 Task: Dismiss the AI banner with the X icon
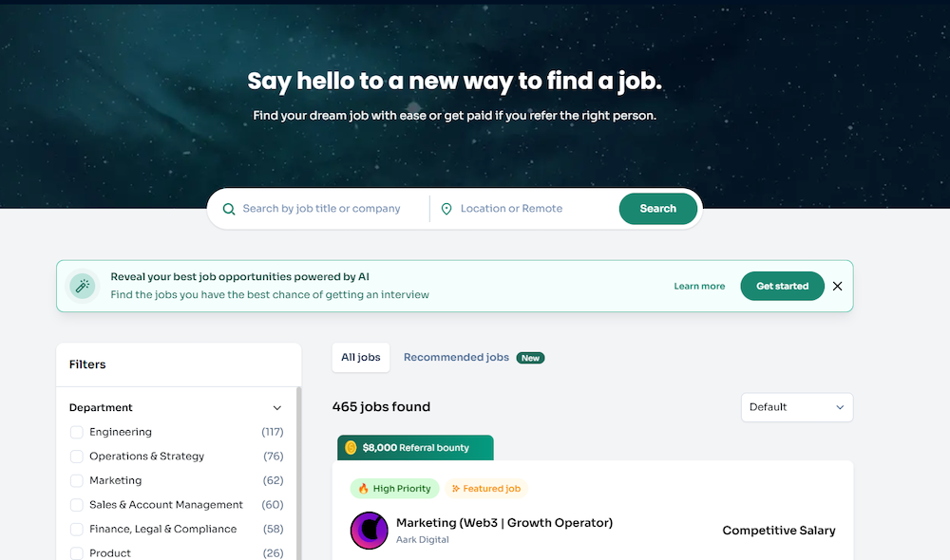tap(837, 286)
